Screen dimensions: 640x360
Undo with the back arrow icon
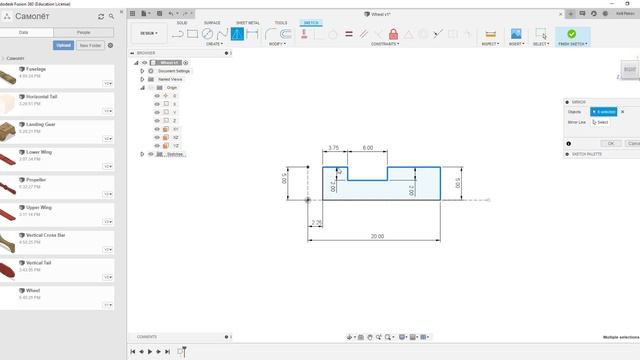(171, 13)
